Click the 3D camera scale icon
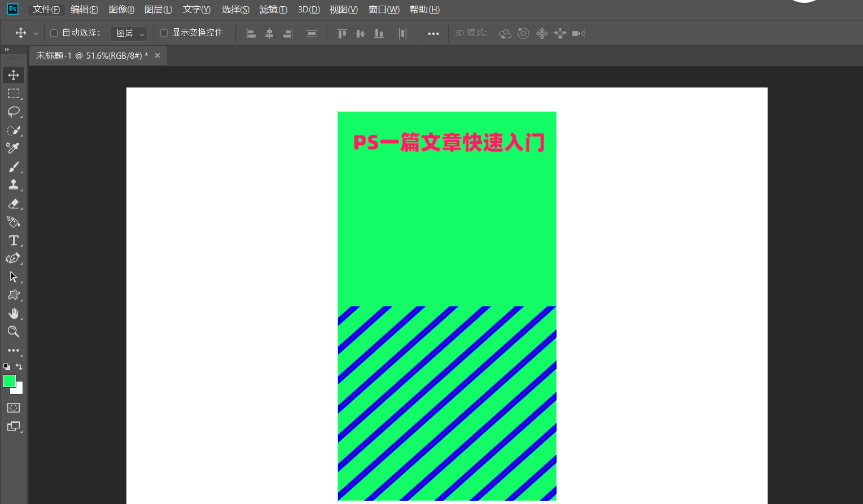The height and width of the screenshot is (504, 863). coord(579,33)
